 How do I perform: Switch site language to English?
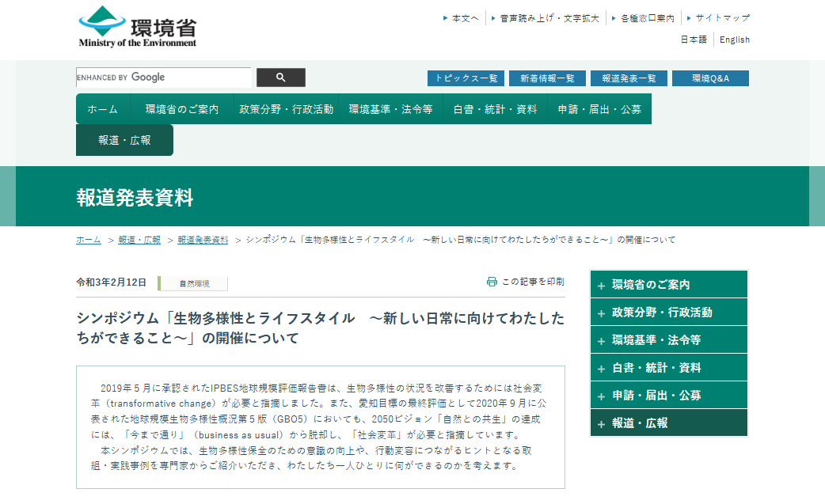click(x=734, y=40)
